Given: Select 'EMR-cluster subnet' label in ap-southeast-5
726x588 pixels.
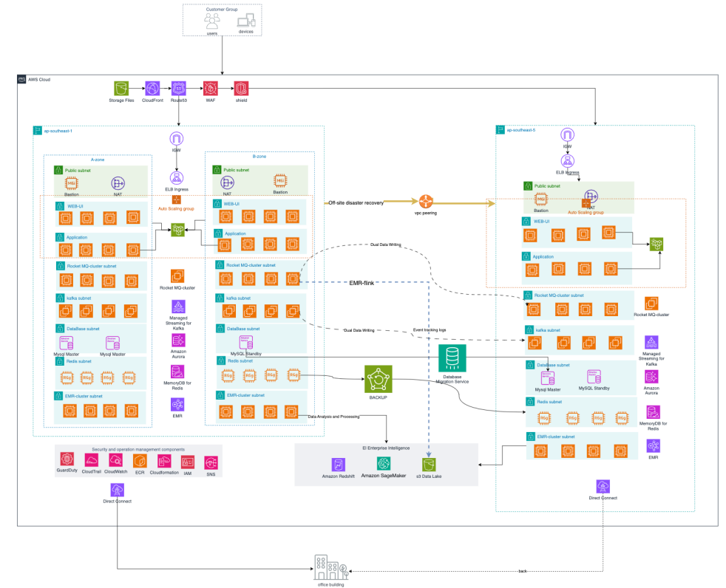Looking at the screenshot, I should click(556, 437).
